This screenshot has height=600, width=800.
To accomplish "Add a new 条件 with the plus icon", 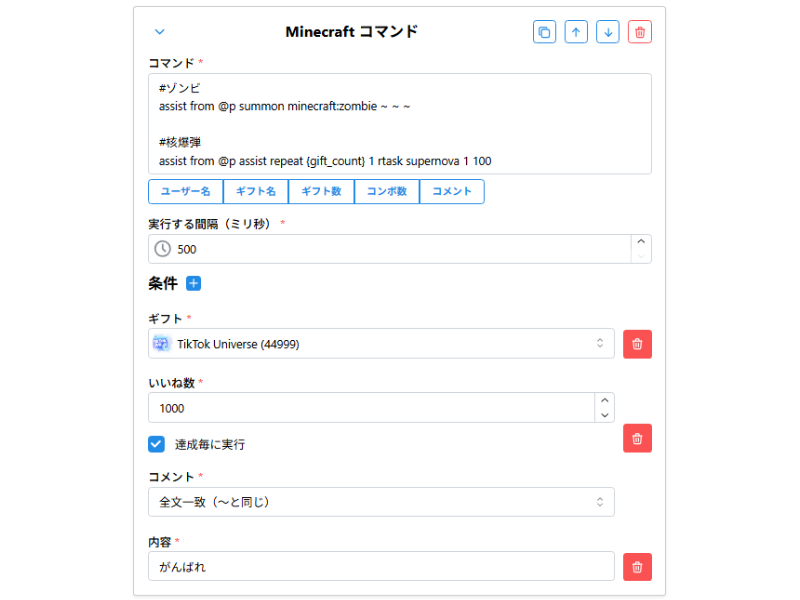I will point(193,283).
